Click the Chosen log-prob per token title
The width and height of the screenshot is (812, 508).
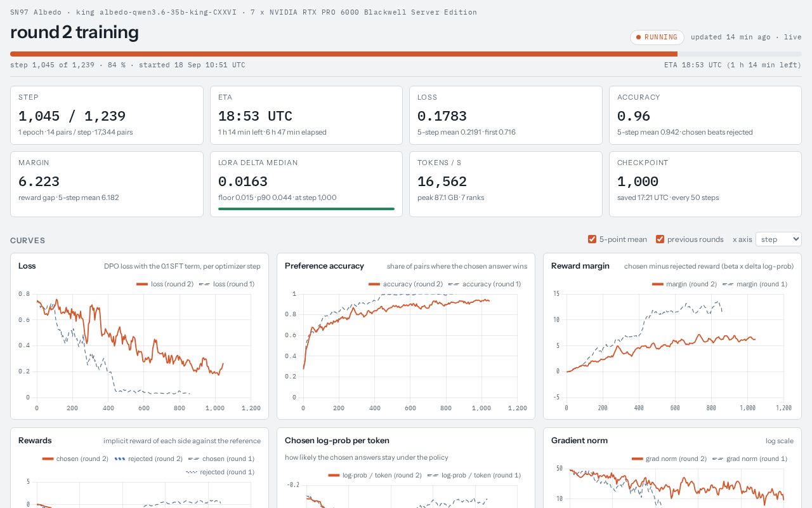point(337,440)
